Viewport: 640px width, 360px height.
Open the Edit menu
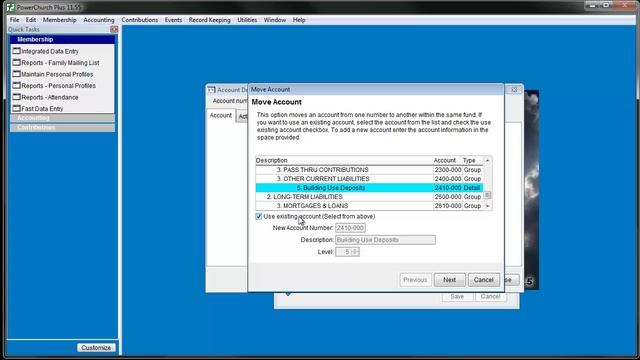tap(31, 20)
